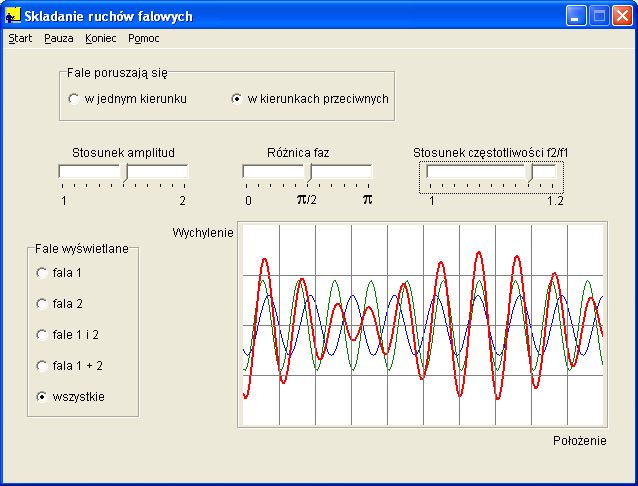Click the 1.2 end of frequency slider

pyautogui.click(x=555, y=200)
